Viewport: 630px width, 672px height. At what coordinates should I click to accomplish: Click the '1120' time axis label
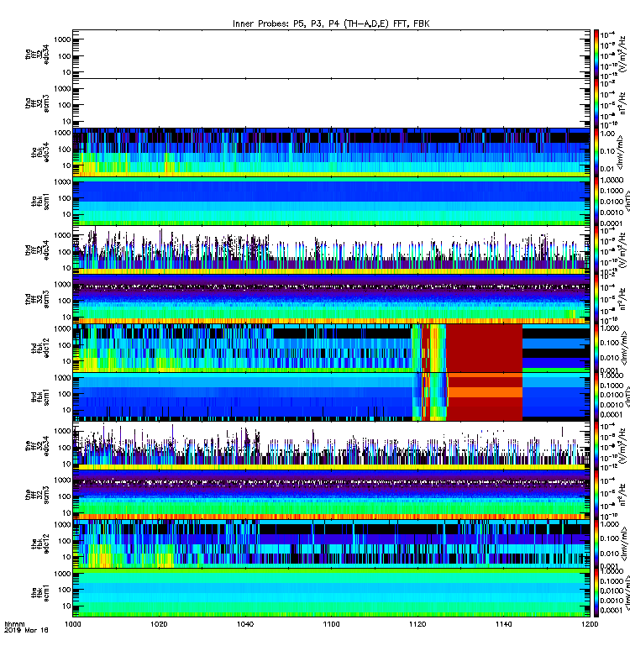pos(417,624)
